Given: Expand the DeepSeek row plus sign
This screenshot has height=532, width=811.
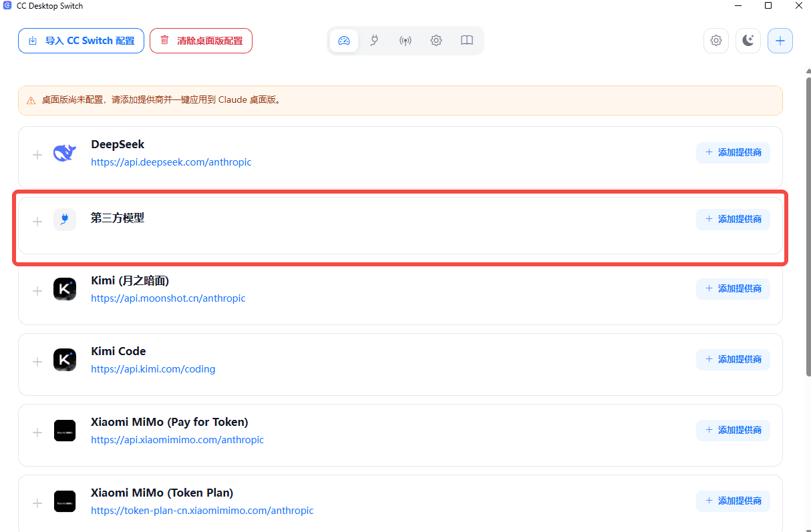Looking at the screenshot, I should [x=37, y=155].
